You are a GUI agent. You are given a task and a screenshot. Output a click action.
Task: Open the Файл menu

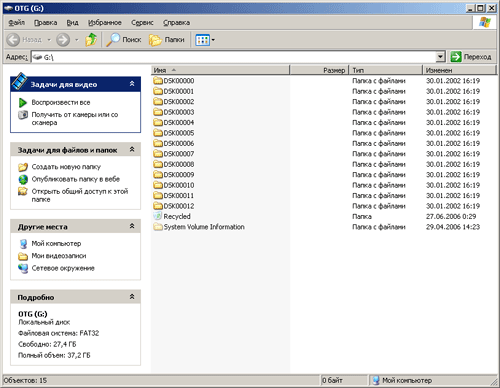click(x=17, y=23)
